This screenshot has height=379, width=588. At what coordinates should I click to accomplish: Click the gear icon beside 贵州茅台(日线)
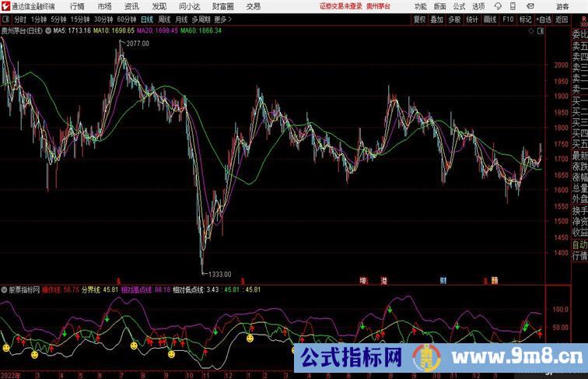coord(50,31)
